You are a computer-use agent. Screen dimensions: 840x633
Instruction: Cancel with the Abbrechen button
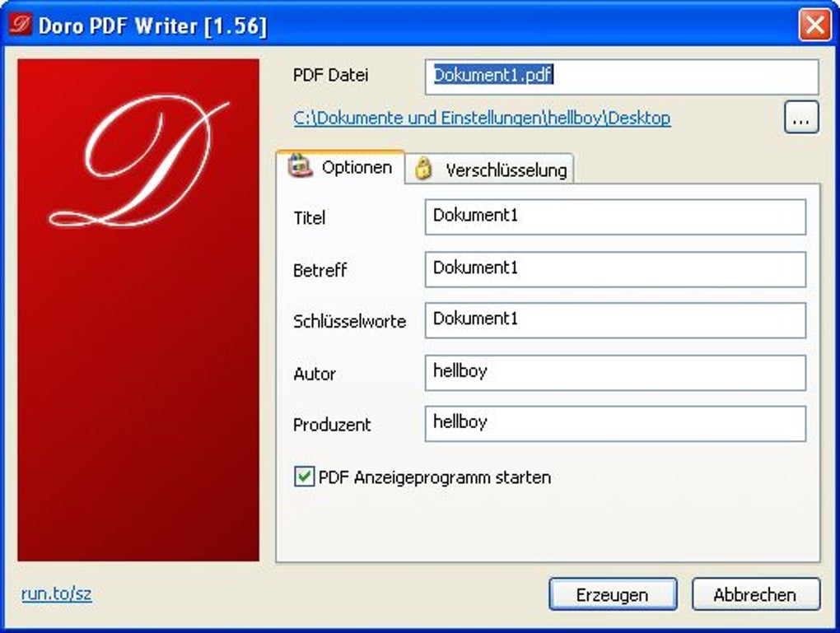pos(756,594)
